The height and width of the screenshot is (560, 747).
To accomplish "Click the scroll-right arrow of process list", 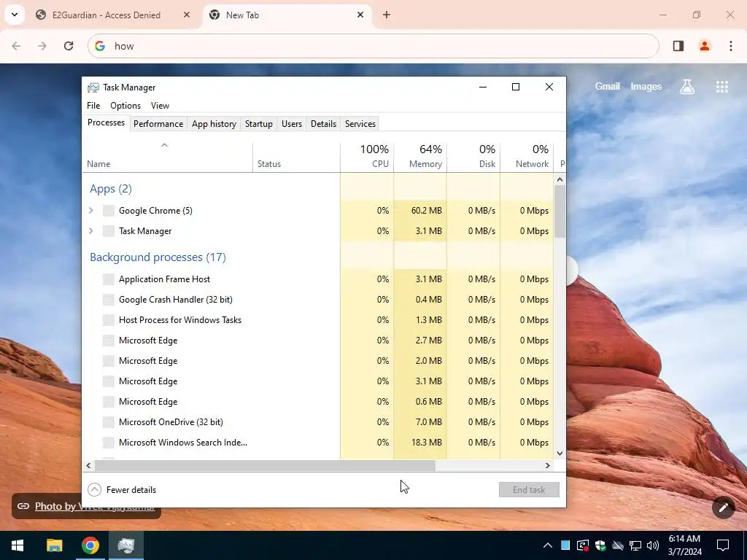I will click(x=548, y=465).
